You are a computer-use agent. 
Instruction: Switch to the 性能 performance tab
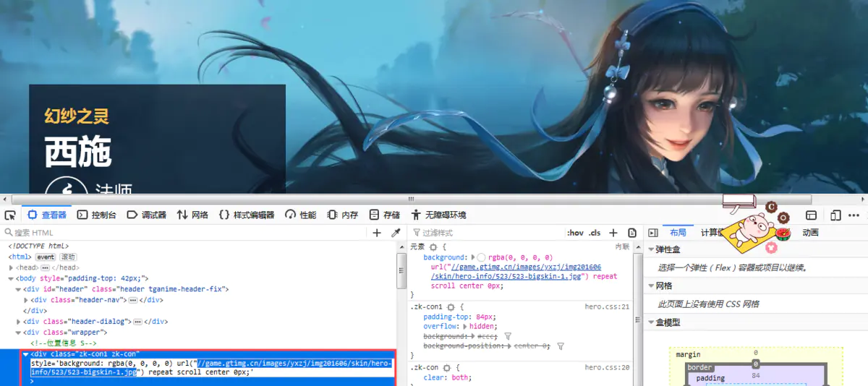[301, 215]
